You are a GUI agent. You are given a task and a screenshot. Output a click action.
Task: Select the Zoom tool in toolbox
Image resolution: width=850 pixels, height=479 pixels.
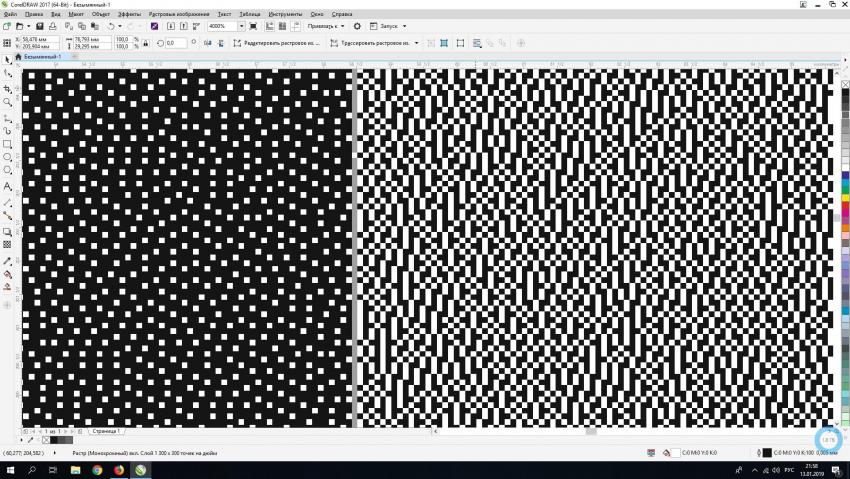(8, 102)
